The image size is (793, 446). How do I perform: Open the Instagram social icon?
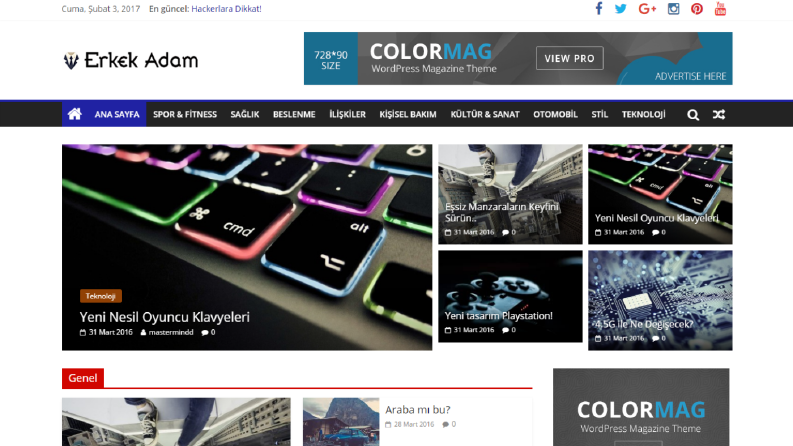point(673,9)
